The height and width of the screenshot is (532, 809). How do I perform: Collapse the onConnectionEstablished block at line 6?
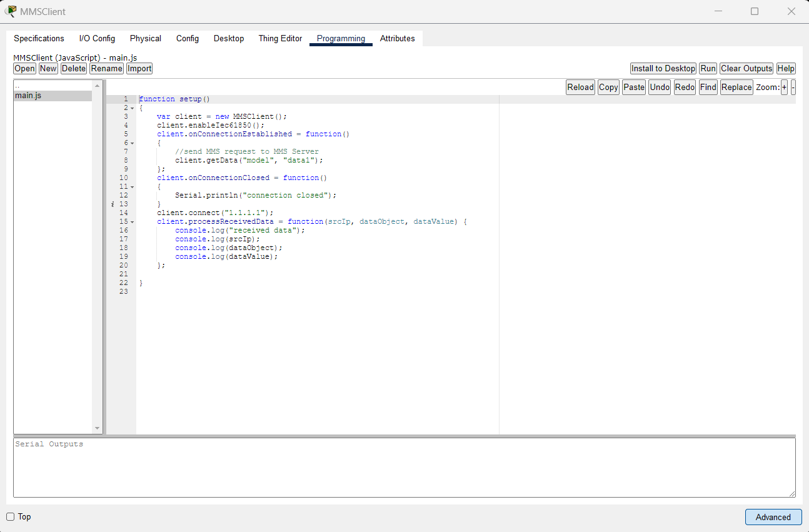tap(131, 143)
